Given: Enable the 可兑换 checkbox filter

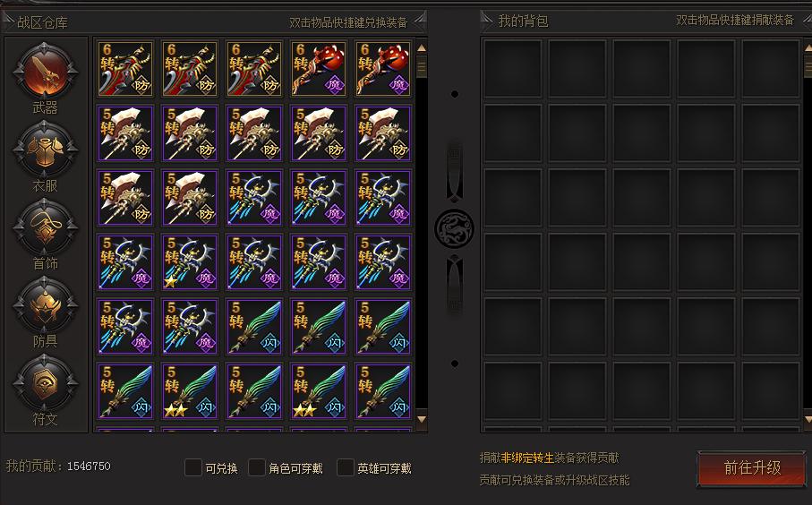Looking at the screenshot, I should [x=193, y=467].
